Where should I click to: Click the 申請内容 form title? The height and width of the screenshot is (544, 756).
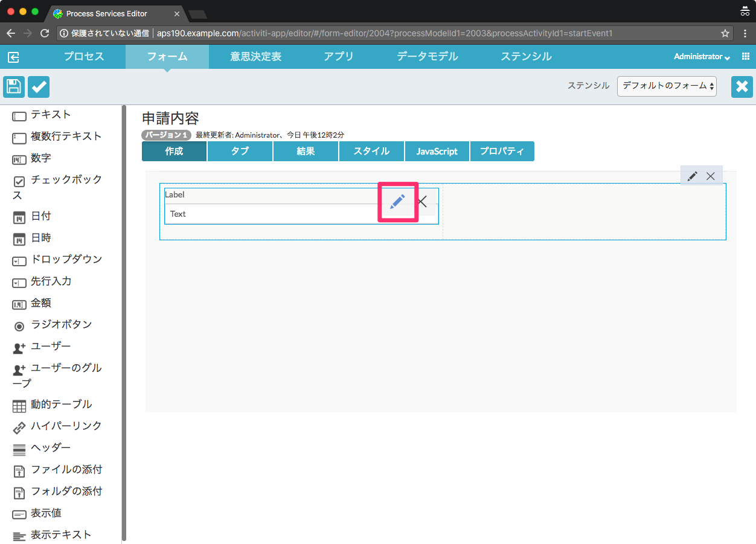click(170, 118)
